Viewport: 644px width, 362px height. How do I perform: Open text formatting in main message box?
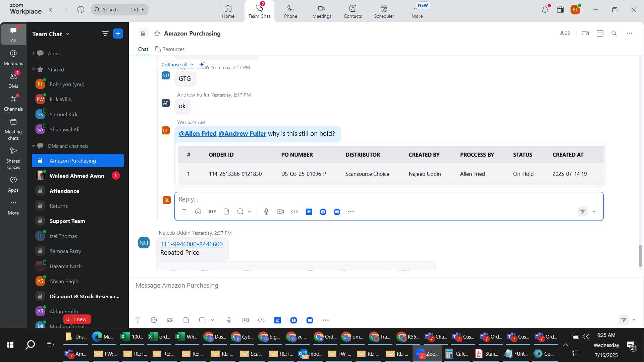138,320
